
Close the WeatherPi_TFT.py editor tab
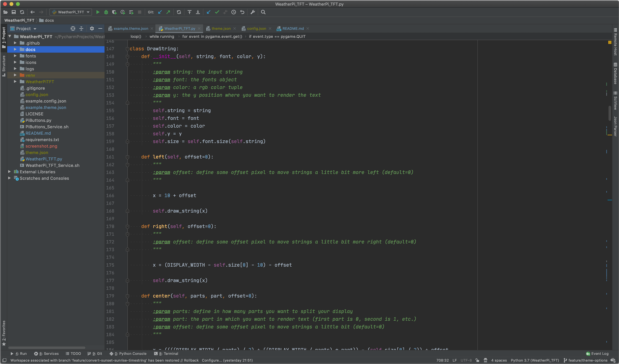199,28
